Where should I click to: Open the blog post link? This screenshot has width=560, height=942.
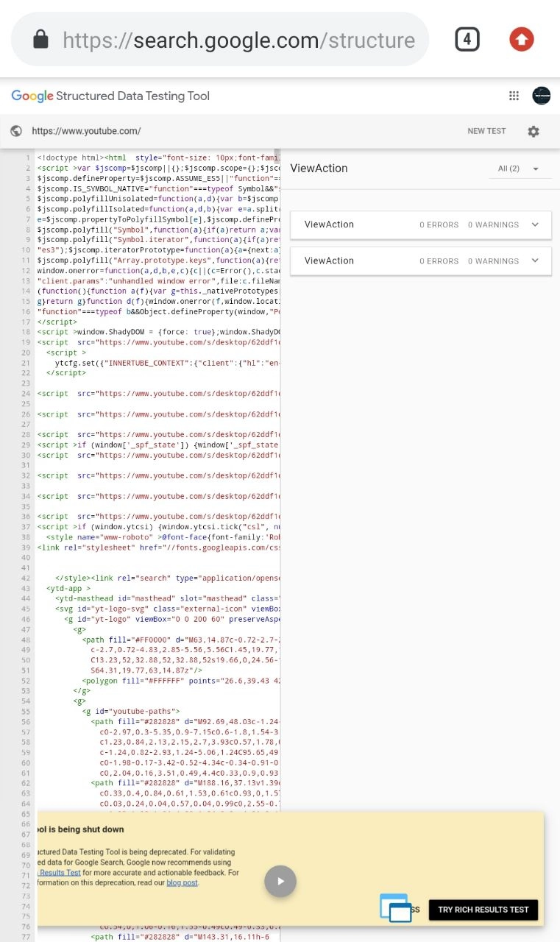[181, 882]
